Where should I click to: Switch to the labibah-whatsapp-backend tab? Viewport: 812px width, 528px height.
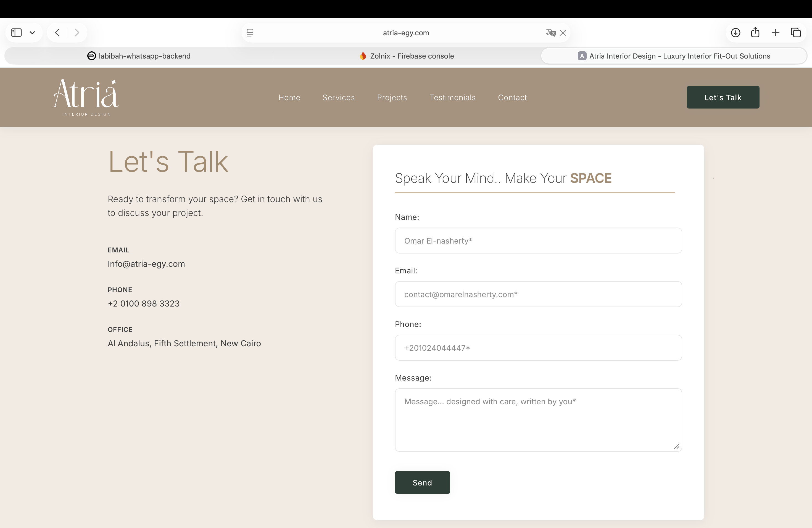pos(138,56)
